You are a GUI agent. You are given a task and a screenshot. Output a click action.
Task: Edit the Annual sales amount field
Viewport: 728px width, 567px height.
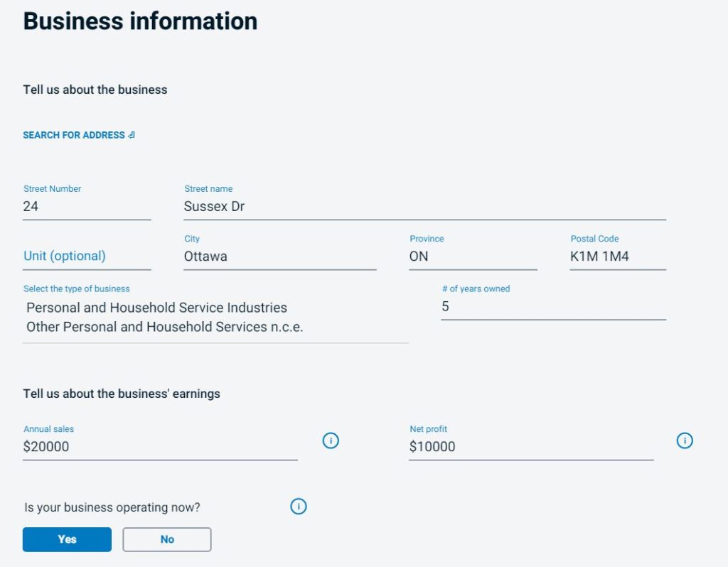point(159,447)
